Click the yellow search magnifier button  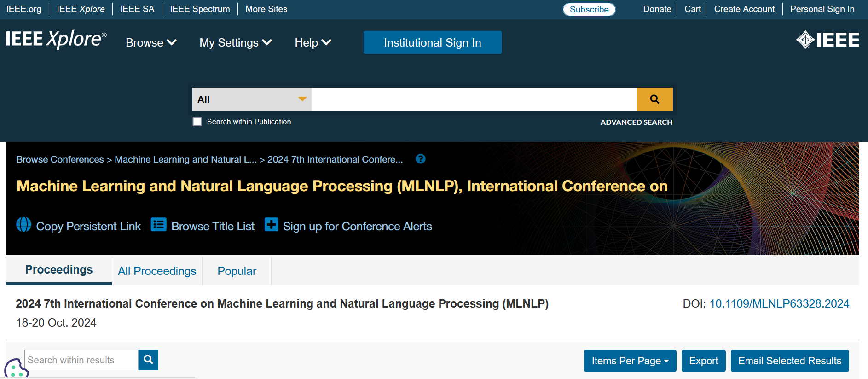[654, 99]
